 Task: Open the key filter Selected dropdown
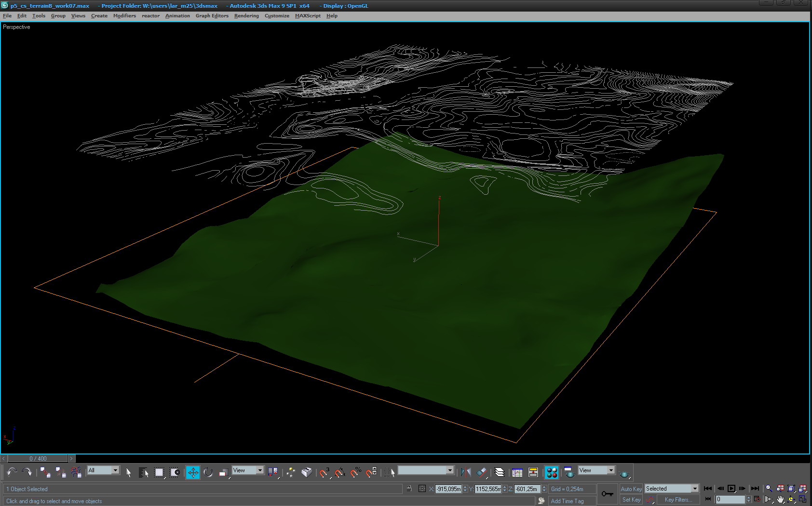pyautogui.click(x=672, y=489)
